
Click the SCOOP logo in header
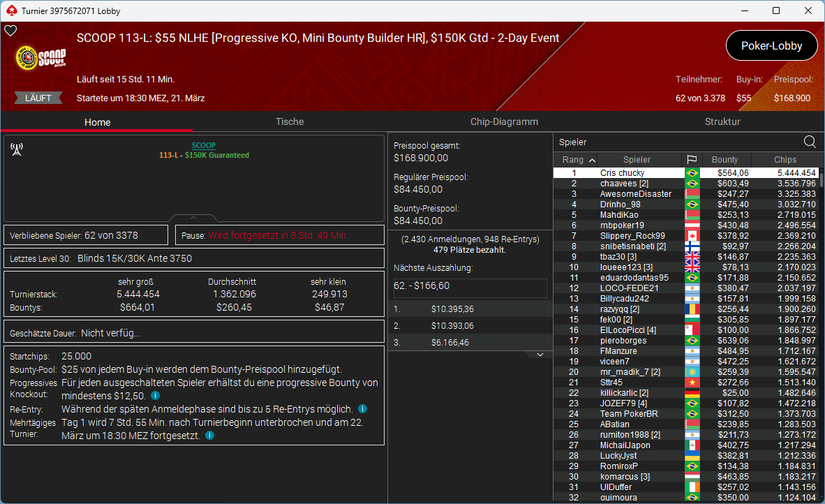[x=41, y=58]
